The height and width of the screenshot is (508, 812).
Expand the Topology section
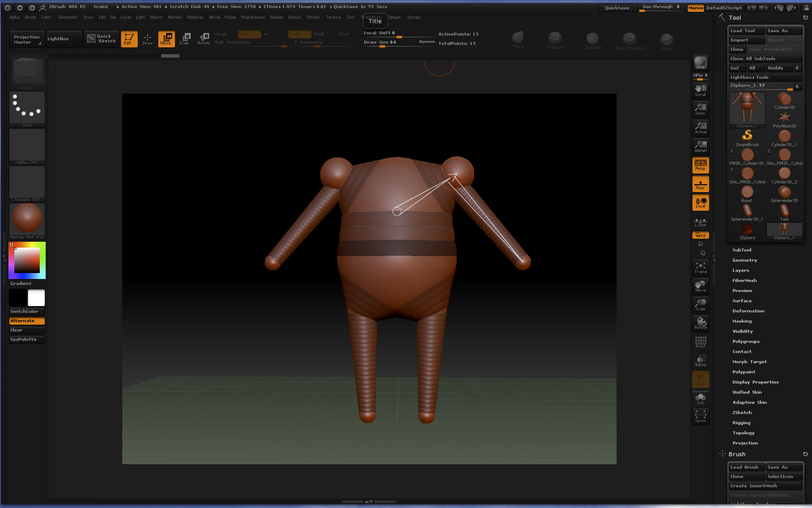(x=743, y=433)
